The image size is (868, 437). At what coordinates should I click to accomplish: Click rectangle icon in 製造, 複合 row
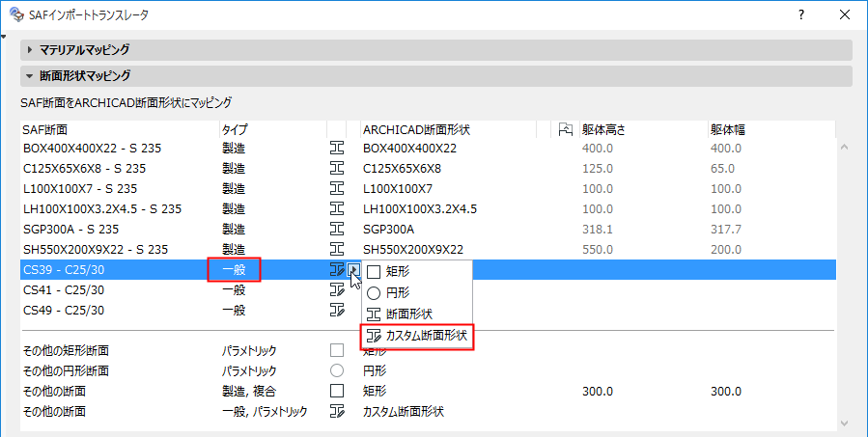[337, 391]
